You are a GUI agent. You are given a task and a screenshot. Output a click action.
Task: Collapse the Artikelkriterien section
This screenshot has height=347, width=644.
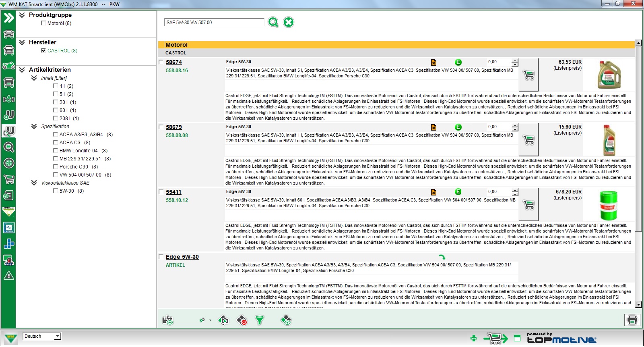tap(22, 70)
